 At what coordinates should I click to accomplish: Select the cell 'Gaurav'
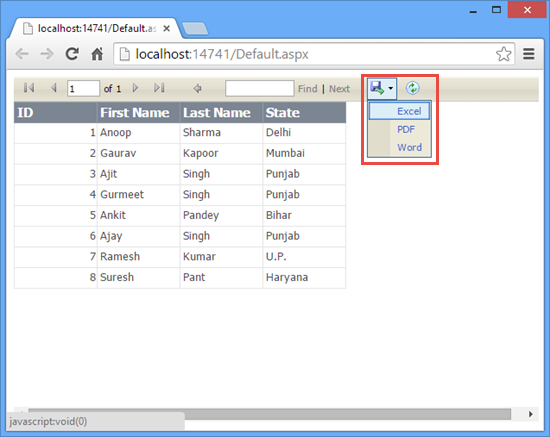pyautogui.click(x=138, y=153)
